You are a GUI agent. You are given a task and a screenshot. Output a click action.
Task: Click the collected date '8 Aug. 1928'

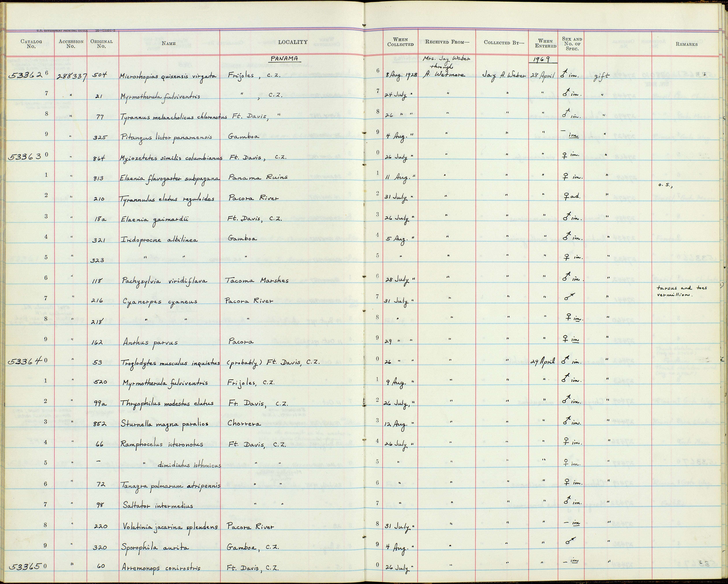point(401,75)
